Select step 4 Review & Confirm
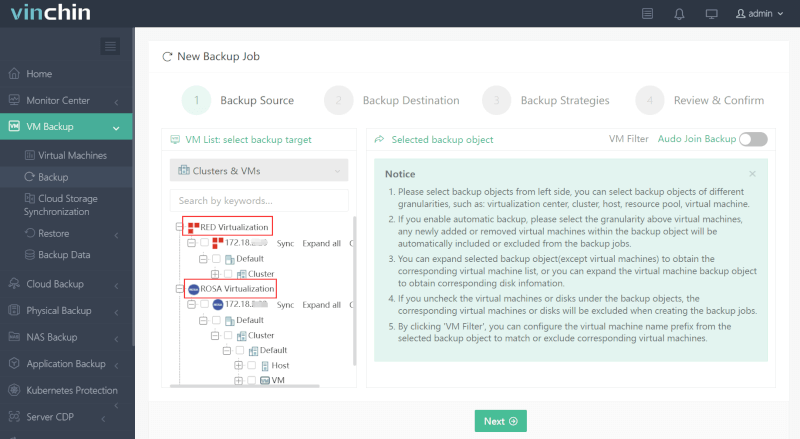Screen dimensions: 800x439 699,100
